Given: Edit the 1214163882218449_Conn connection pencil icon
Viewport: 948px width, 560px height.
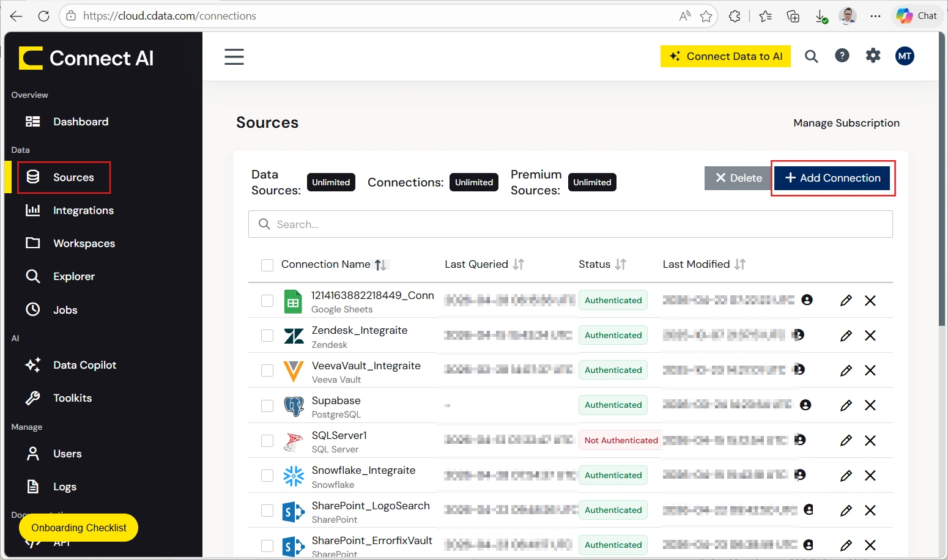Looking at the screenshot, I should coord(846,300).
